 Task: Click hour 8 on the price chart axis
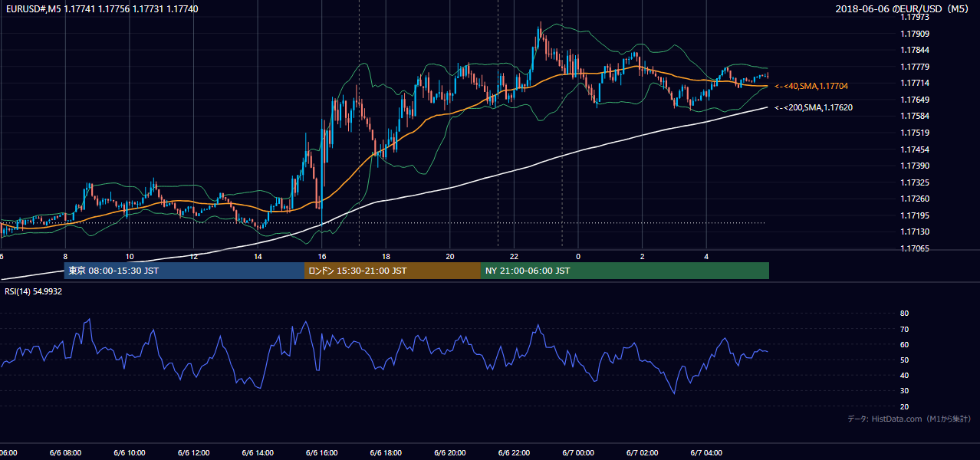coord(65,257)
